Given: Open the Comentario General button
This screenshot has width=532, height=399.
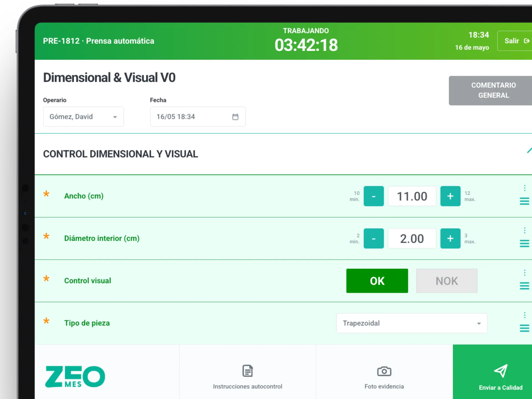Looking at the screenshot, I should [490, 90].
